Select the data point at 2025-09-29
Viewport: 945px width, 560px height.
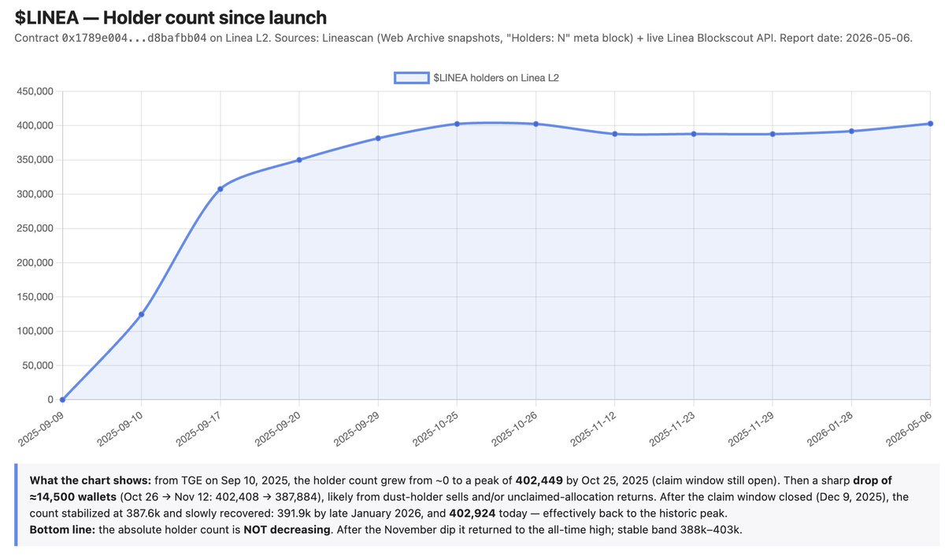(378, 138)
